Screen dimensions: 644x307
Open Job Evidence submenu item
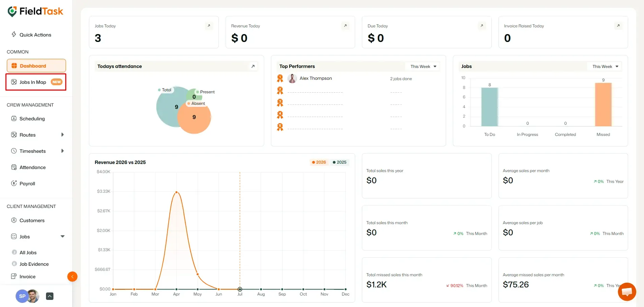(x=34, y=264)
